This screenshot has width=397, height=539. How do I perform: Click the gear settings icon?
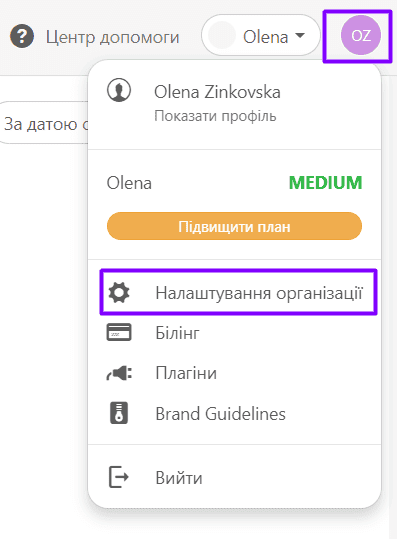coord(119,293)
